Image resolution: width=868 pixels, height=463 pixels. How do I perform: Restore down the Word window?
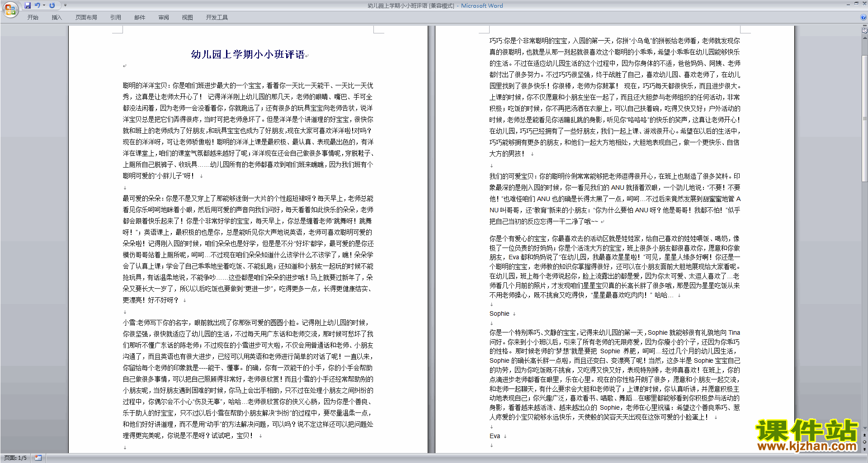tap(856, 4)
